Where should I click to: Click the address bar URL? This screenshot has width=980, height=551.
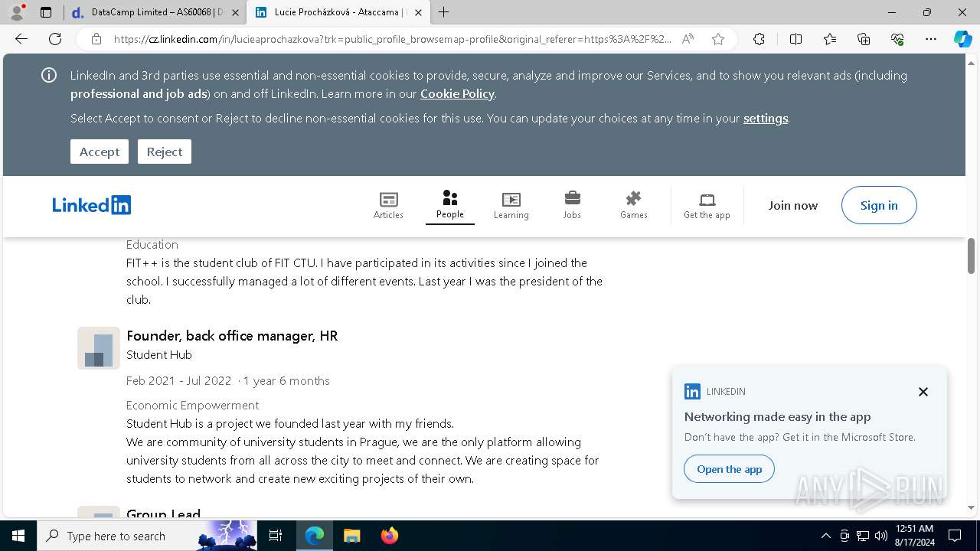point(392,39)
